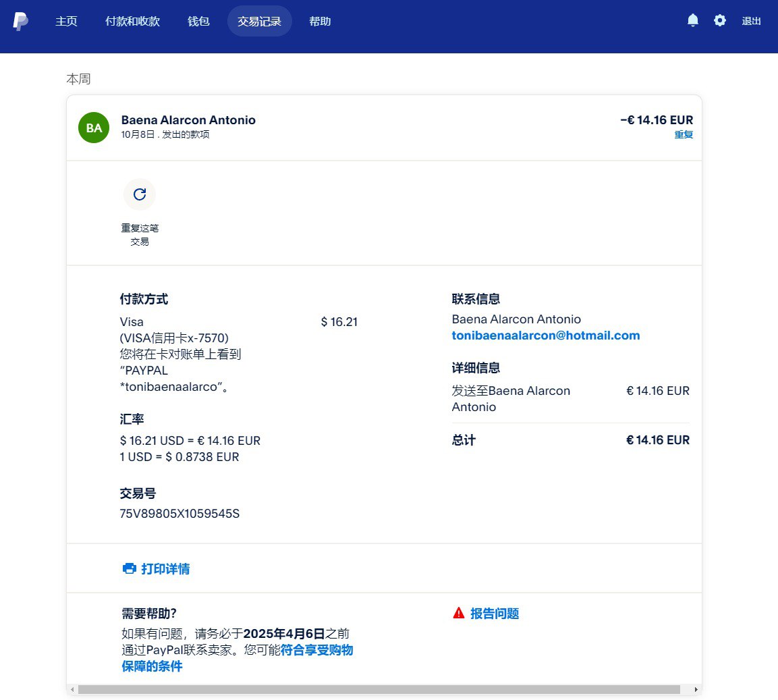Click the $ 16.21 payment amount
The width and height of the screenshot is (778, 700).
339,322
